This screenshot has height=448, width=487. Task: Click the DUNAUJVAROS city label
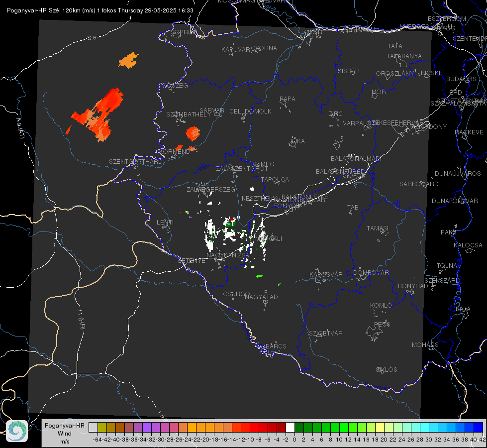point(458,174)
